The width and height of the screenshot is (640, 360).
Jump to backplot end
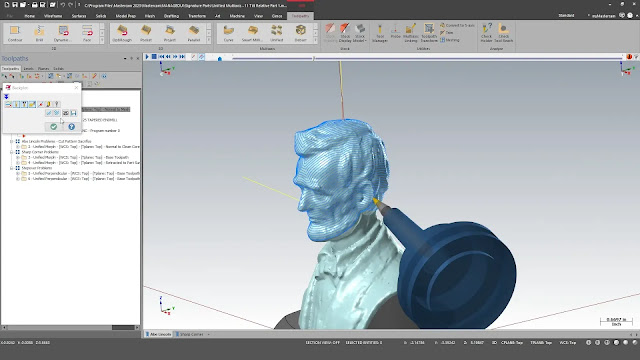coord(182,57)
